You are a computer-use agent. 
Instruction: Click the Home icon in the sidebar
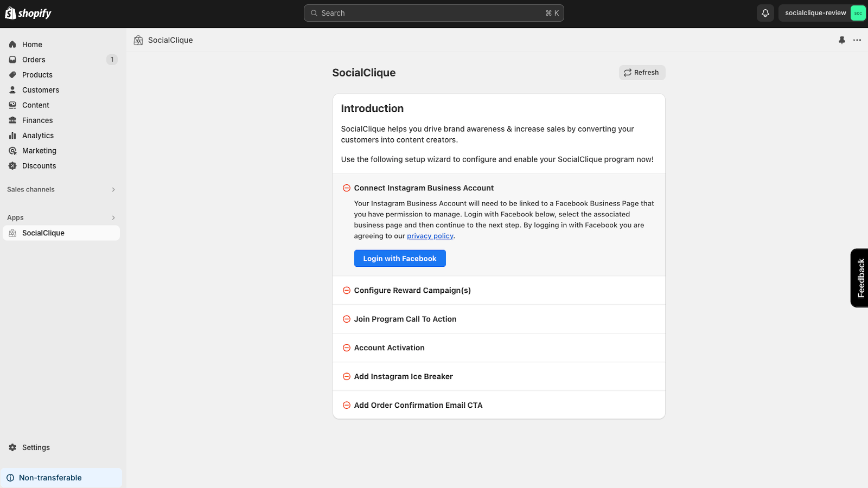tap(12, 44)
